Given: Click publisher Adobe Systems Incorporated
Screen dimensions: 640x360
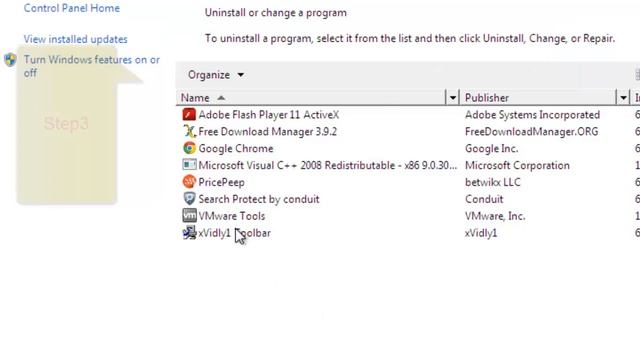Looking at the screenshot, I should tap(532, 115).
